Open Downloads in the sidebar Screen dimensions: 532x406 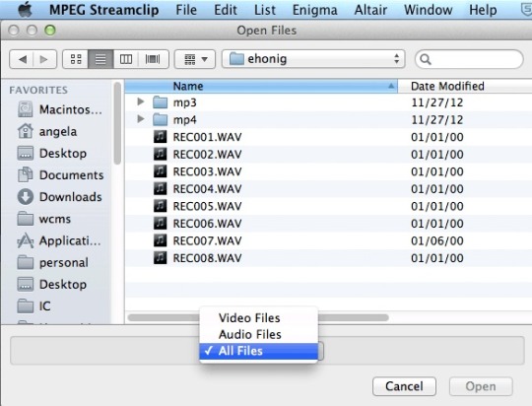60,197
